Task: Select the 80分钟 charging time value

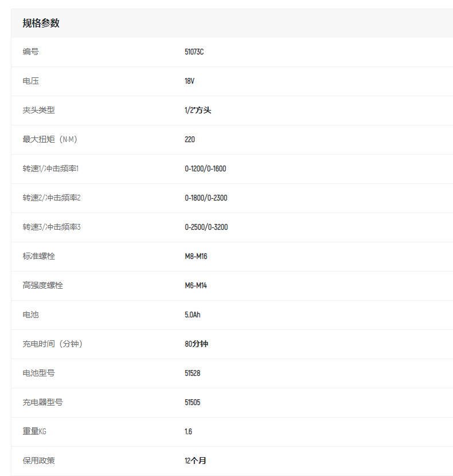Action: tap(196, 344)
